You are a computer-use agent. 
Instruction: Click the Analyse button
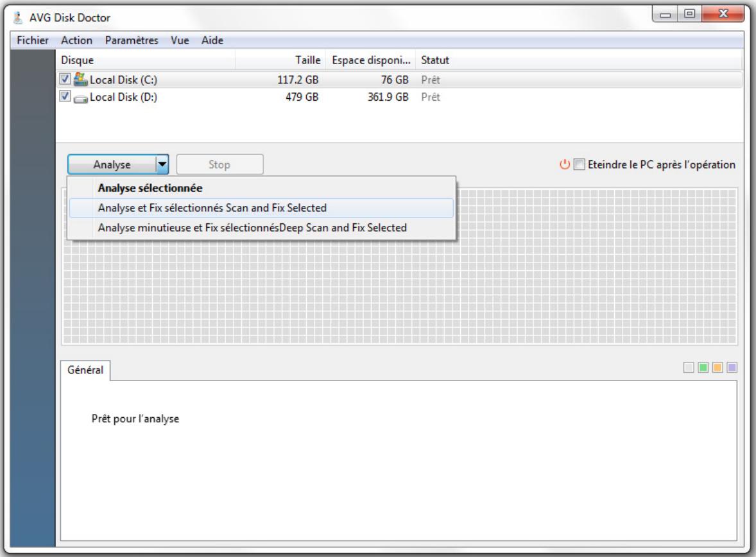point(112,164)
